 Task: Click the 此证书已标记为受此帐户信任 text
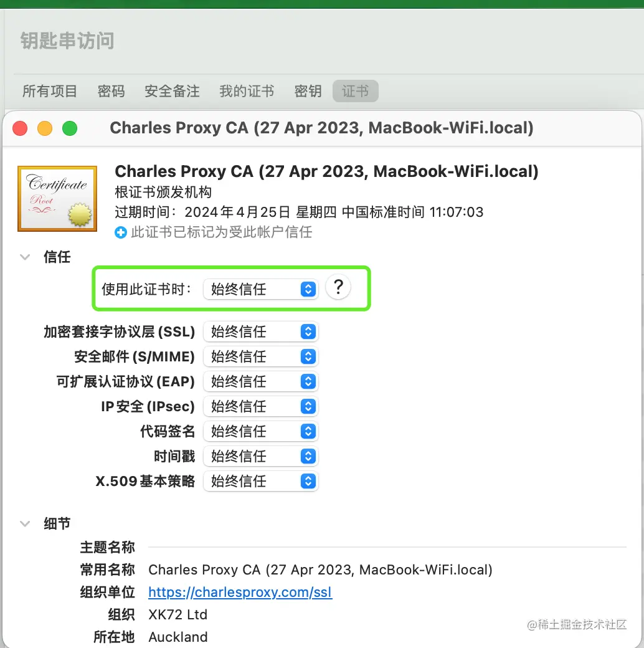coord(221,232)
